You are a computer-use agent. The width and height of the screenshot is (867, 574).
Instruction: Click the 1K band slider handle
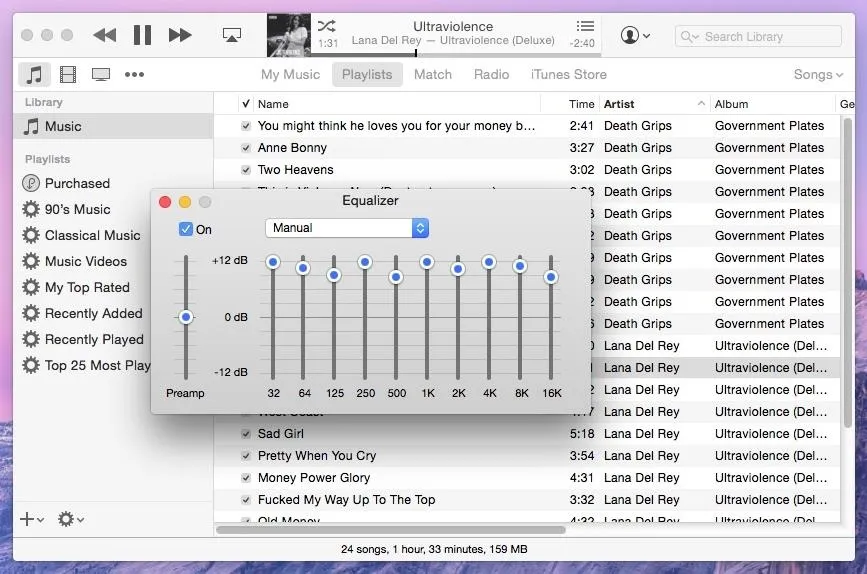[x=427, y=262]
